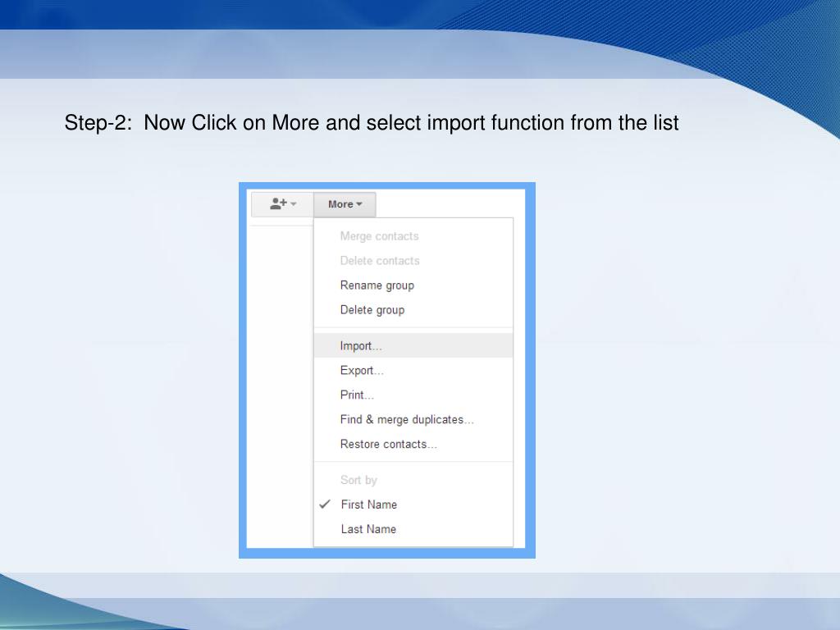
Task: Choose Find & merge duplicates... option
Action: 413,419
